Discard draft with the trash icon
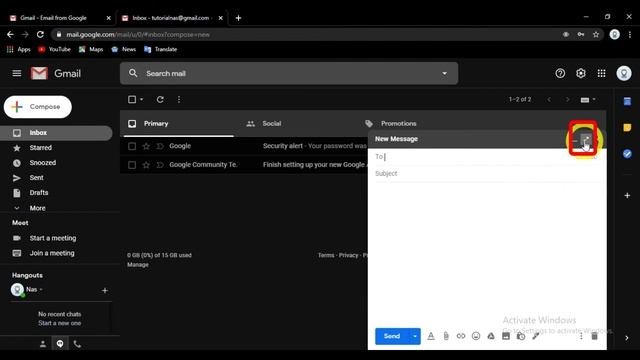 pyautogui.click(x=594, y=336)
